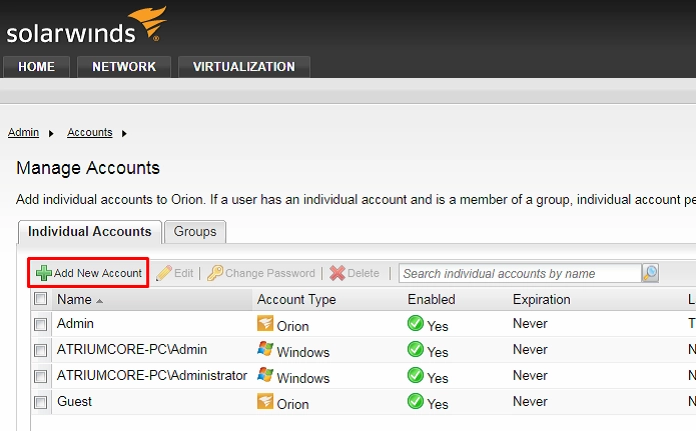
Task: Sort by the Enabled column header
Action: click(431, 299)
